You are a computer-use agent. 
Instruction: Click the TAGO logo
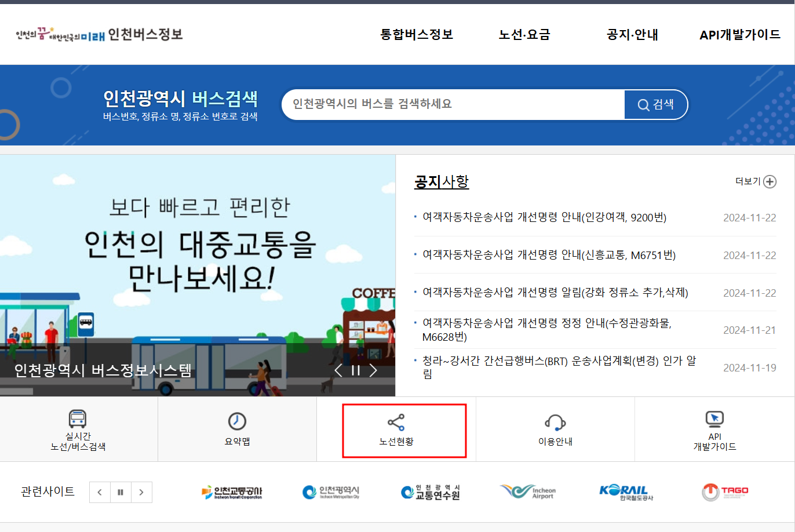[x=723, y=492]
